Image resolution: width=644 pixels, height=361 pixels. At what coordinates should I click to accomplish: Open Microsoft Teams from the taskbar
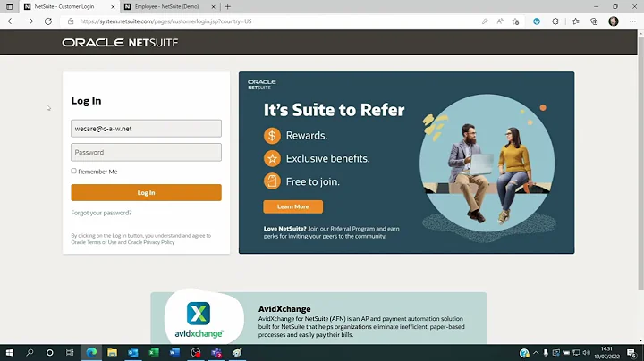click(216, 352)
